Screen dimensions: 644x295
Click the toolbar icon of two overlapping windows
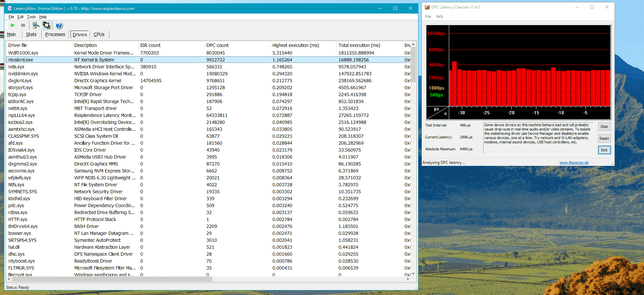click(47, 25)
